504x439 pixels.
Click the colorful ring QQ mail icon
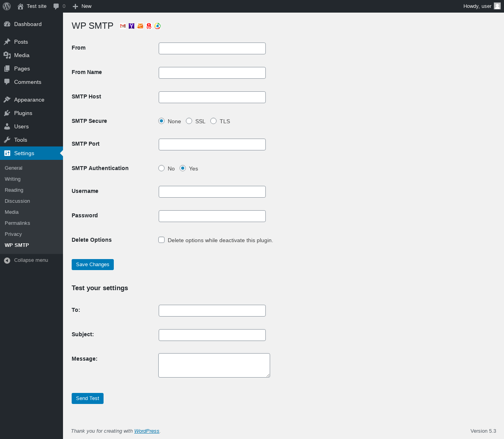pos(157,26)
